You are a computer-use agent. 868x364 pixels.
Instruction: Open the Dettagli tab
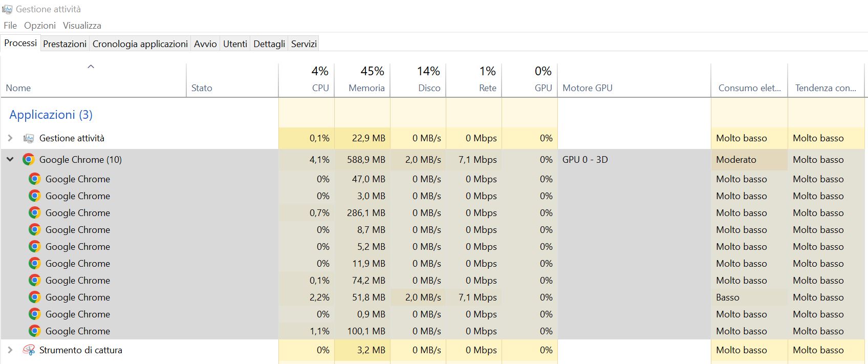click(x=269, y=44)
